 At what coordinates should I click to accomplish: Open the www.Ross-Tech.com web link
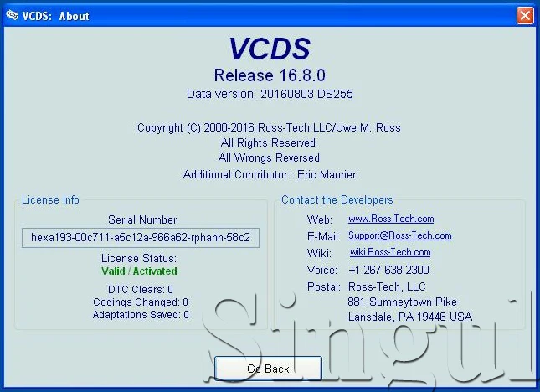[391, 219]
